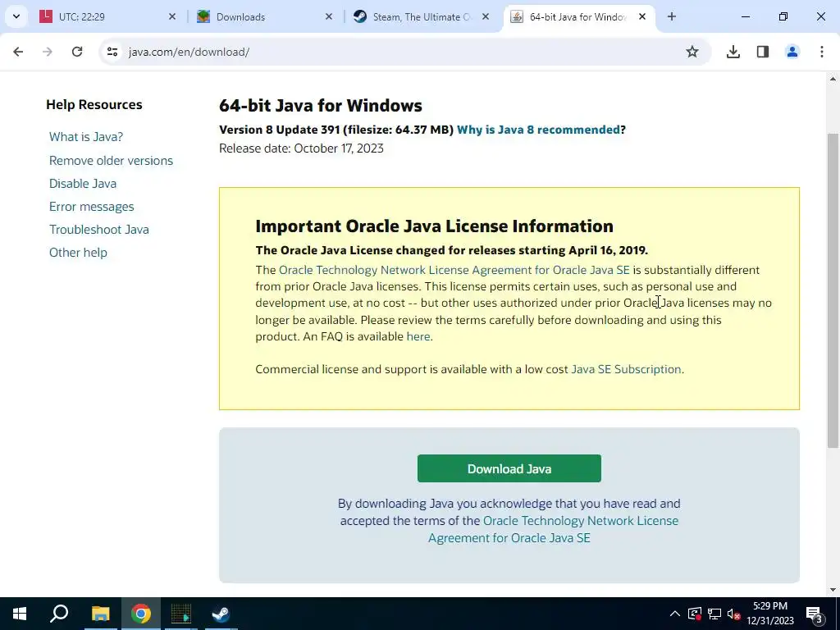
Task: Click the browser forward arrow
Action: pos(48,52)
